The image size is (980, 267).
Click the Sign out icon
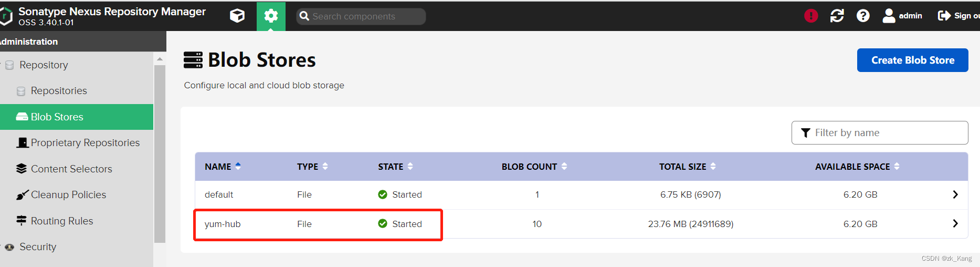coord(944,16)
